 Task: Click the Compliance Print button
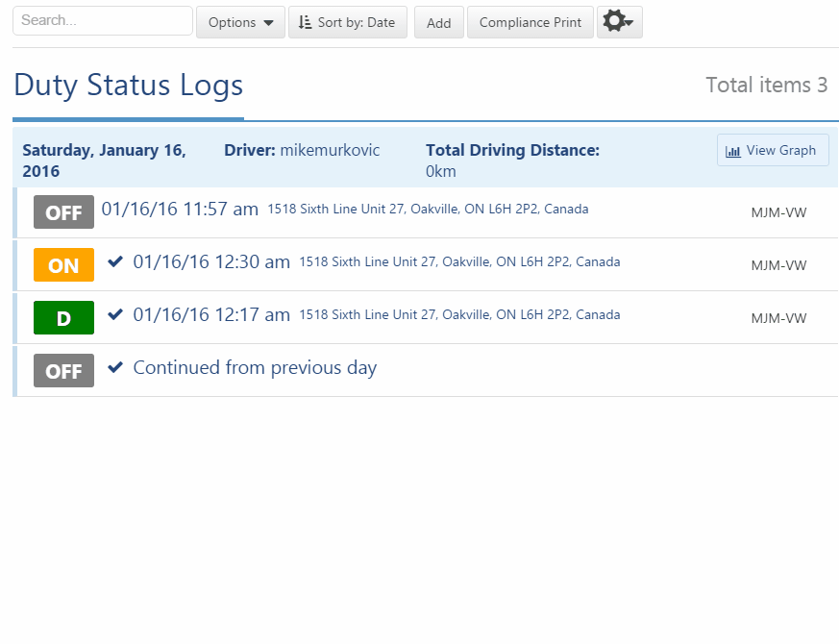point(530,22)
